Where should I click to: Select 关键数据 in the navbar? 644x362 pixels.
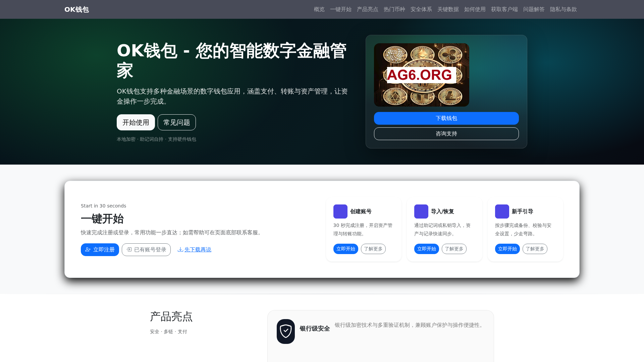448,9
